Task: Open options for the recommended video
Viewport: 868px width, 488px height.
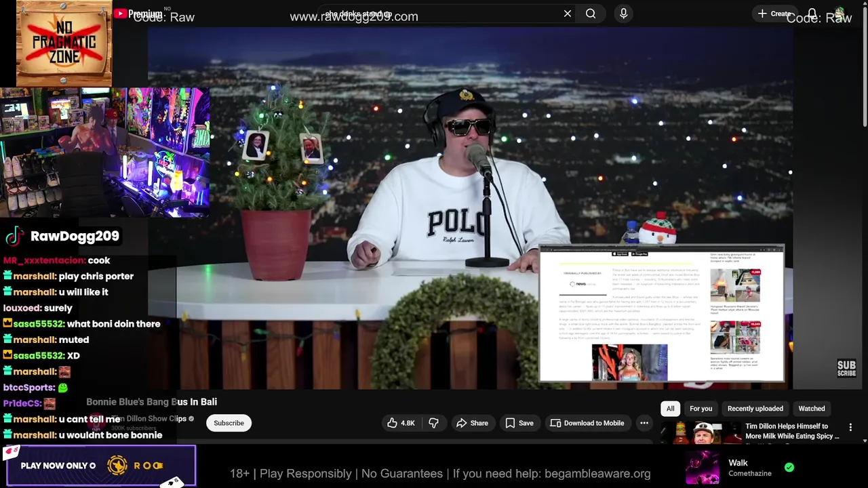Action: tap(850, 428)
